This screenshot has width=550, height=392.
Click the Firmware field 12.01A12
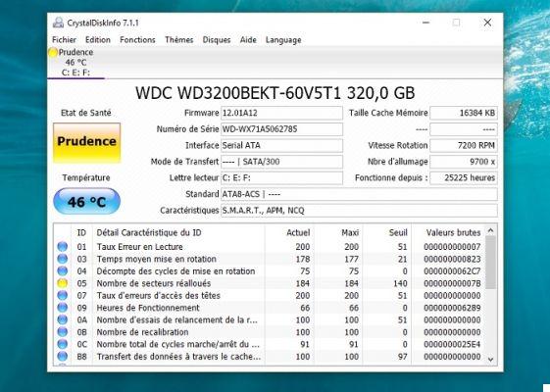281,113
